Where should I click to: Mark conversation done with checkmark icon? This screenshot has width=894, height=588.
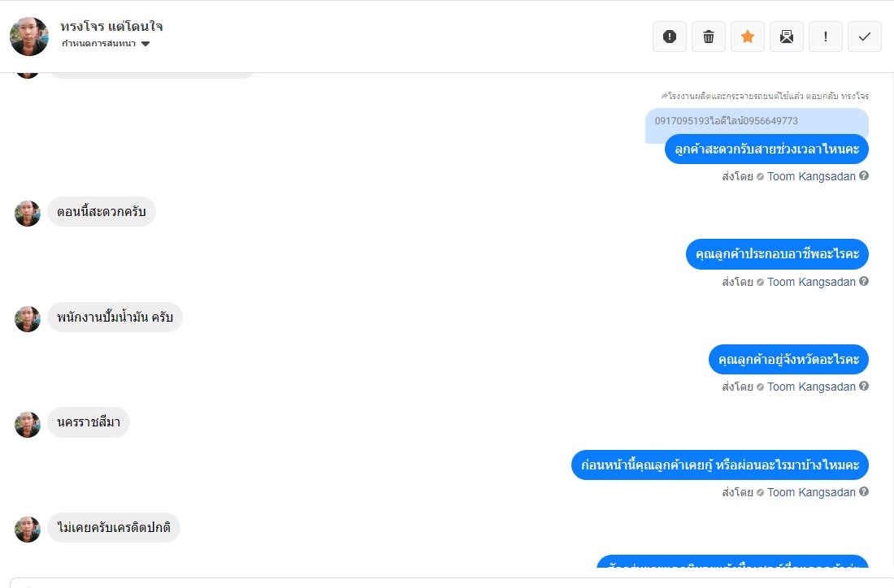(x=865, y=37)
